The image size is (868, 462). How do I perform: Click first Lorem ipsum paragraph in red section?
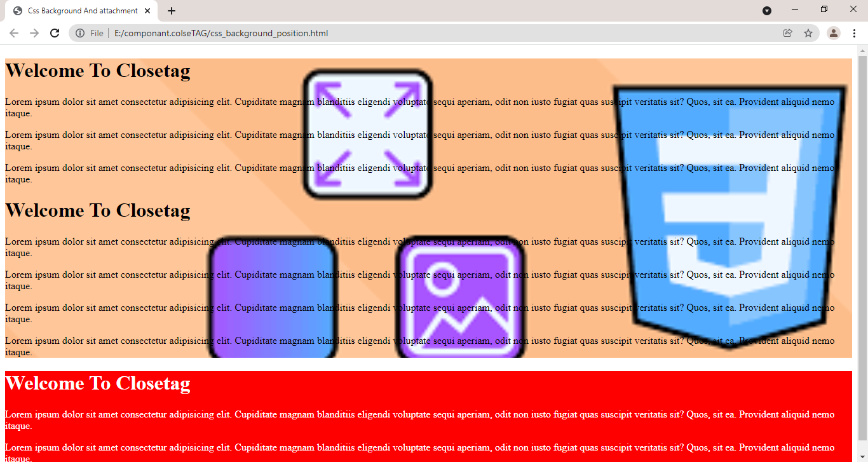[x=420, y=420]
